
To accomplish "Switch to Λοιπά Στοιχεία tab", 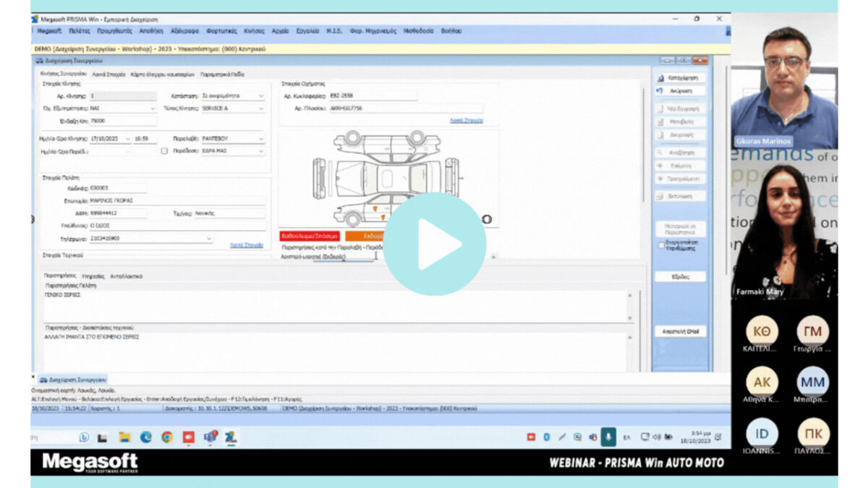I will click(x=109, y=74).
